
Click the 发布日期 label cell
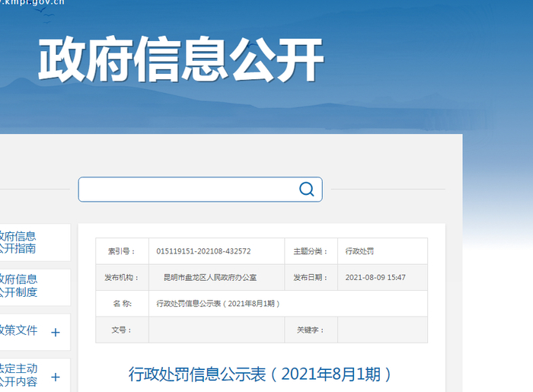tap(311, 278)
